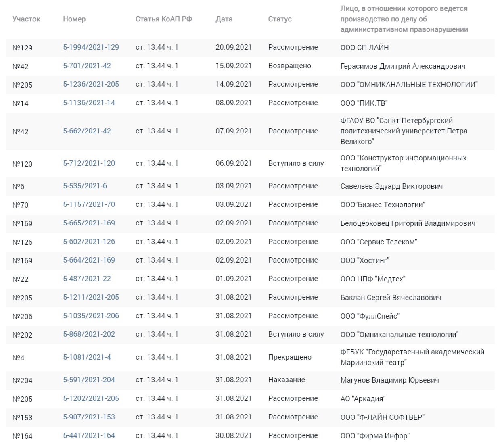Click the date 06.09.2021
Image resolution: width=502 pixels, height=448 pixels.
[233, 163]
